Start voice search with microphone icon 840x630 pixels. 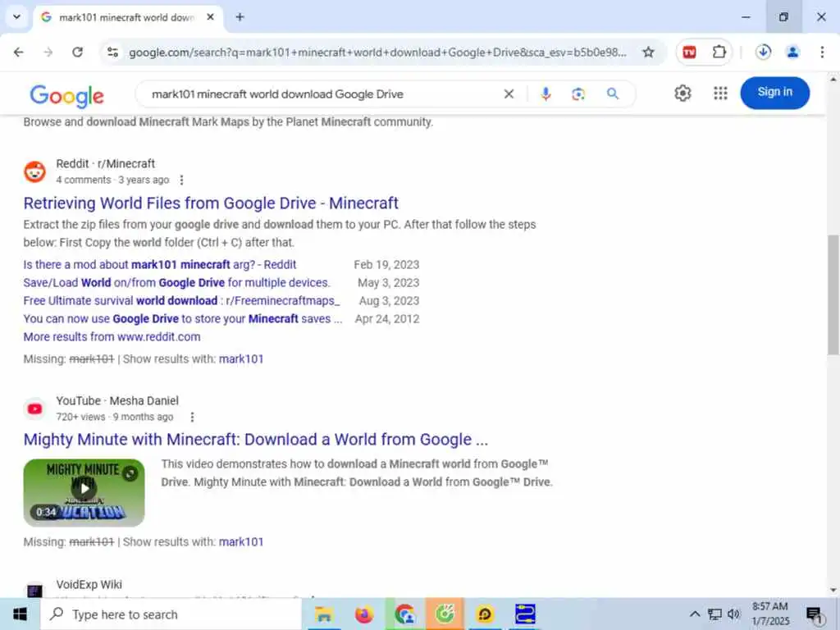click(546, 94)
